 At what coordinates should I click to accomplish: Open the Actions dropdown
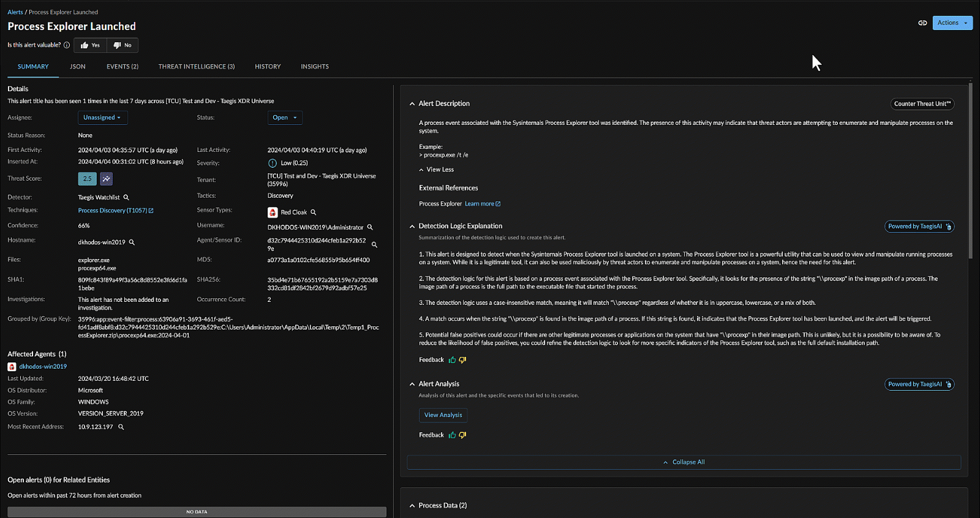tap(952, 23)
